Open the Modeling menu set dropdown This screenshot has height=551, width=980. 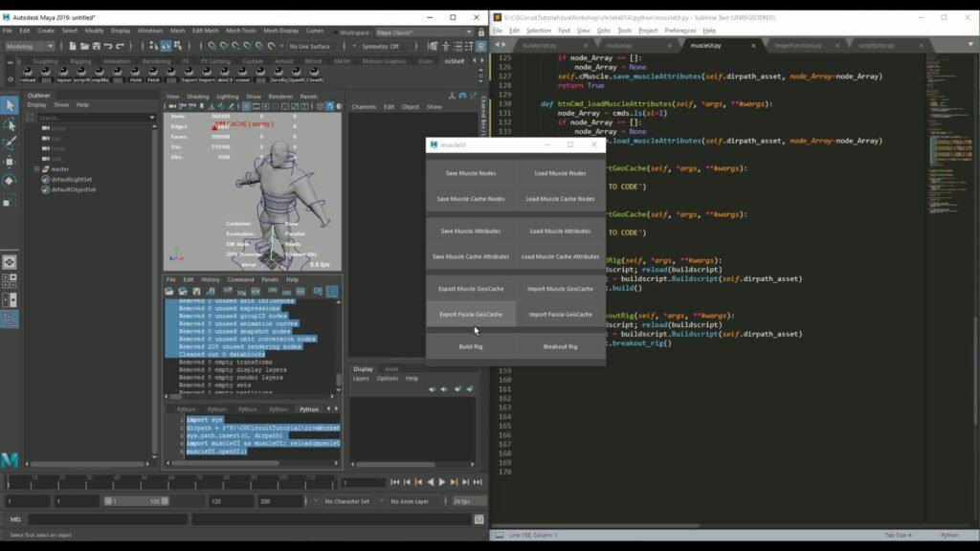coord(30,46)
